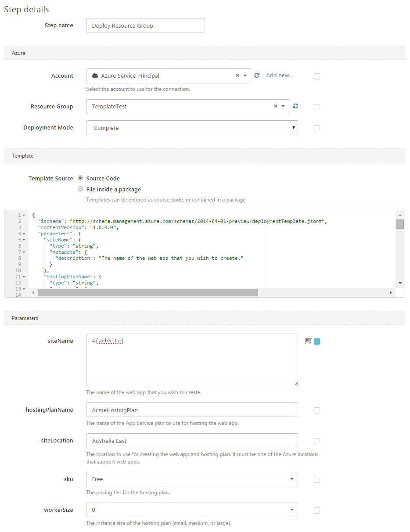Click the Add new... account link
410x532 pixels.
(279, 75)
